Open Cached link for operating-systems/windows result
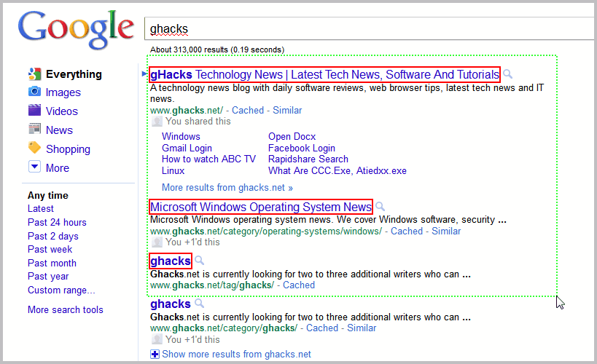597x364 pixels. [407, 232]
